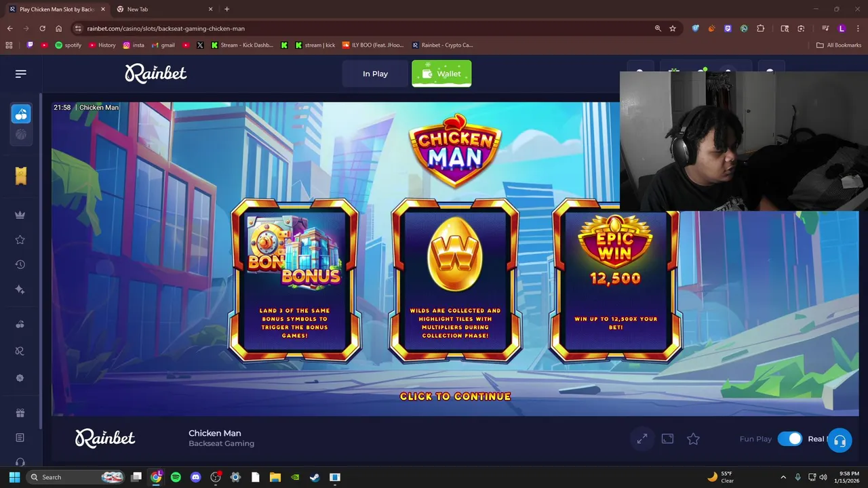Close the New Tab browser tab

(x=210, y=9)
